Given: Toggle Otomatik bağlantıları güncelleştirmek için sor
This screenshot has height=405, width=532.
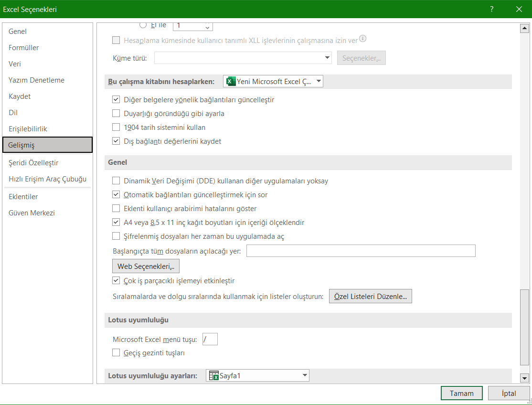Looking at the screenshot, I should (x=116, y=195).
